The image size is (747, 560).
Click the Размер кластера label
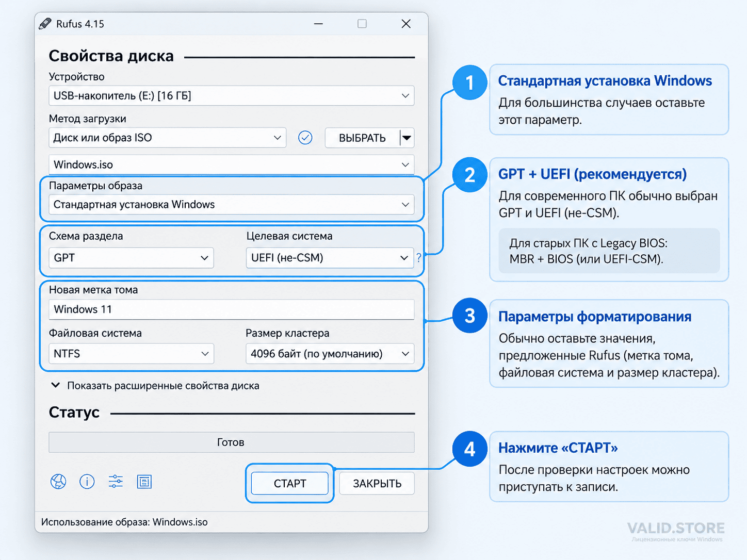click(287, 333)
